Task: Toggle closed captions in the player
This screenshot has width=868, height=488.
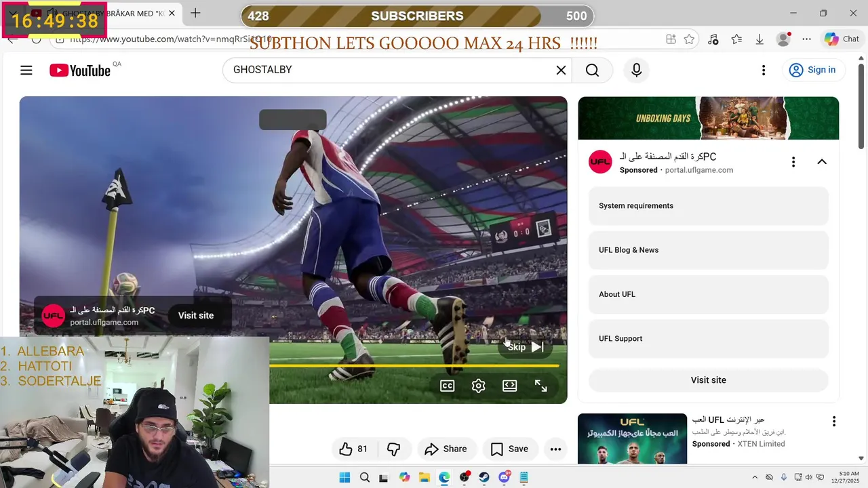Action: coord(448,386)
